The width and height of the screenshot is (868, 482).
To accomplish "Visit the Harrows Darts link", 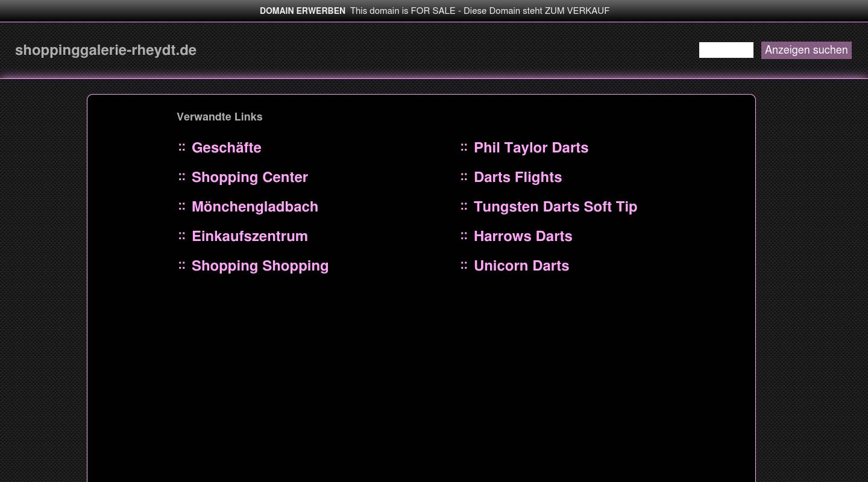I will click(x=523, y=236).
